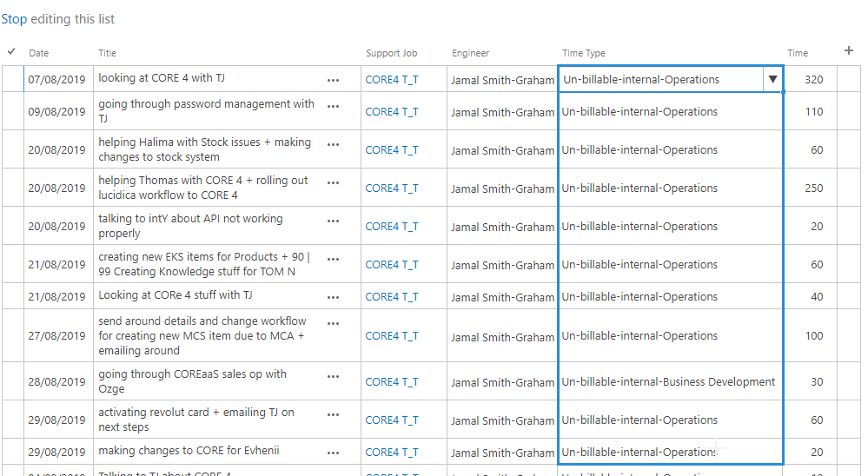Open ellipsis menu for password management row
Viewport: 868px width, 476px height.
coord(334,106)
